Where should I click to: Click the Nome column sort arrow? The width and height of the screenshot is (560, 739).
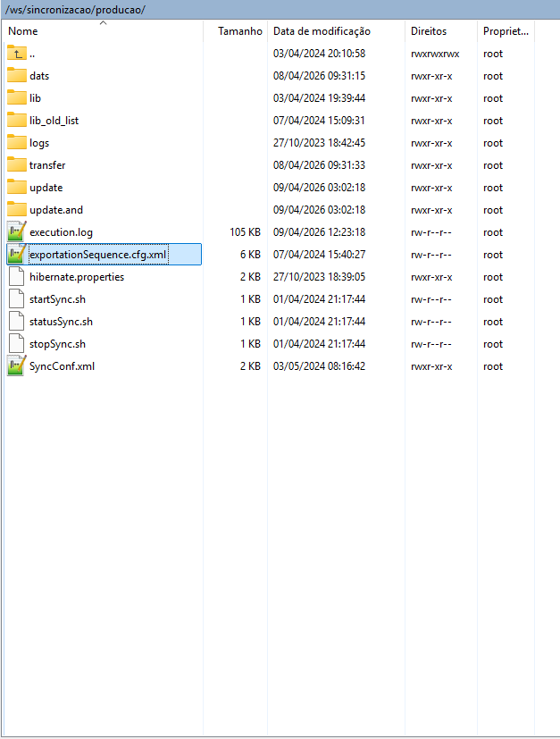coord(103,22)
